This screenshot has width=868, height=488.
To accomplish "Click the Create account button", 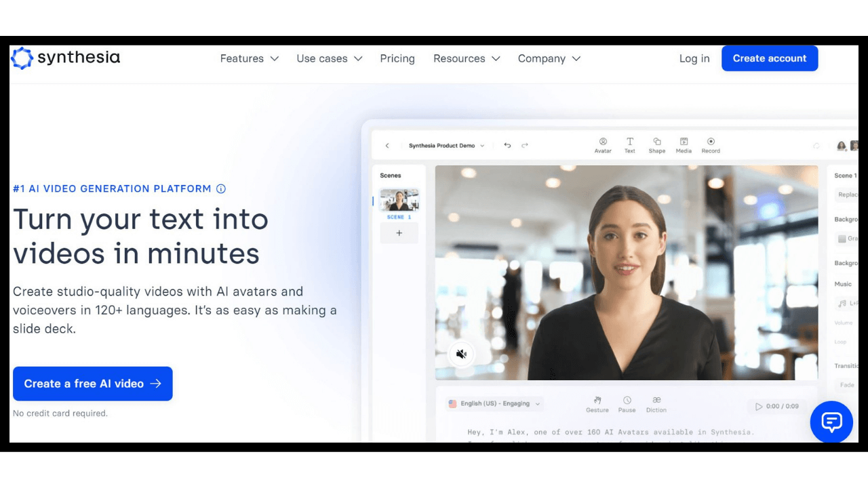I will [770, 58].
